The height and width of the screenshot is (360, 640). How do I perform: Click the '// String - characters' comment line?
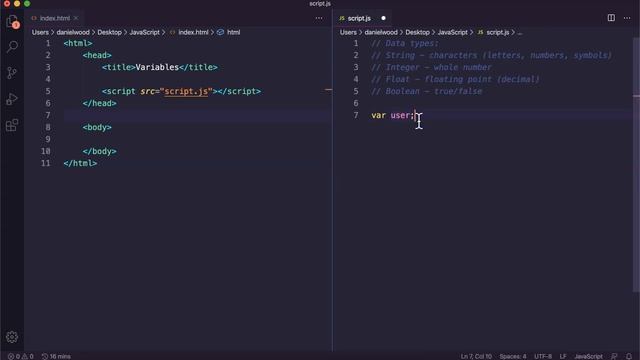491,55
